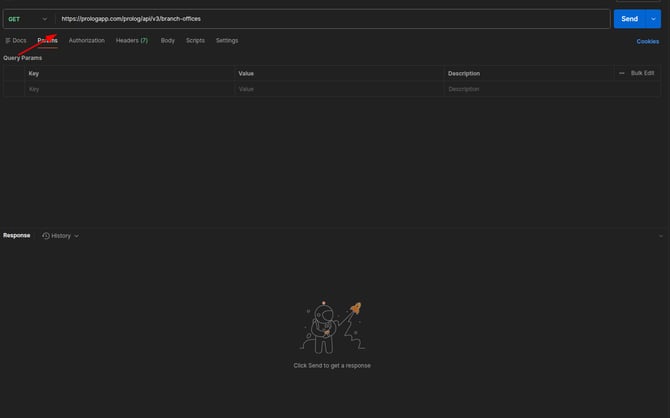
Task: Click the empty Key parameter field
Action: pyautogui.click(x=130, y=89)
